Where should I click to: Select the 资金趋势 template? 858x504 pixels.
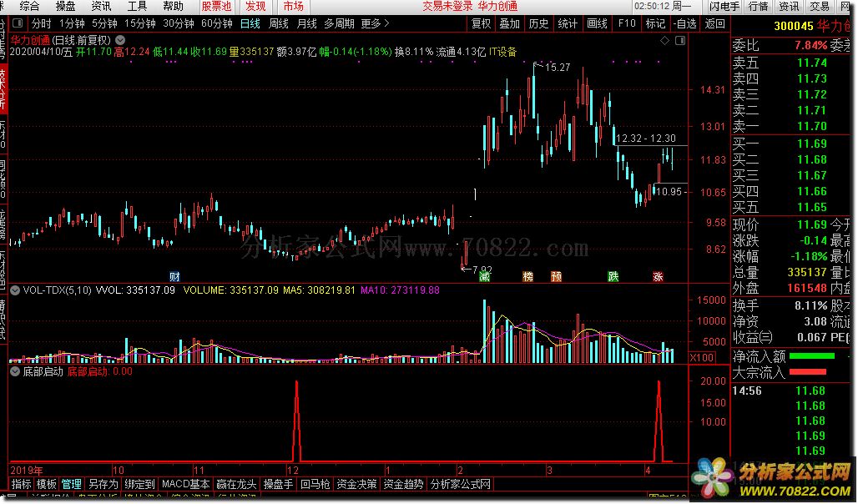403,484
